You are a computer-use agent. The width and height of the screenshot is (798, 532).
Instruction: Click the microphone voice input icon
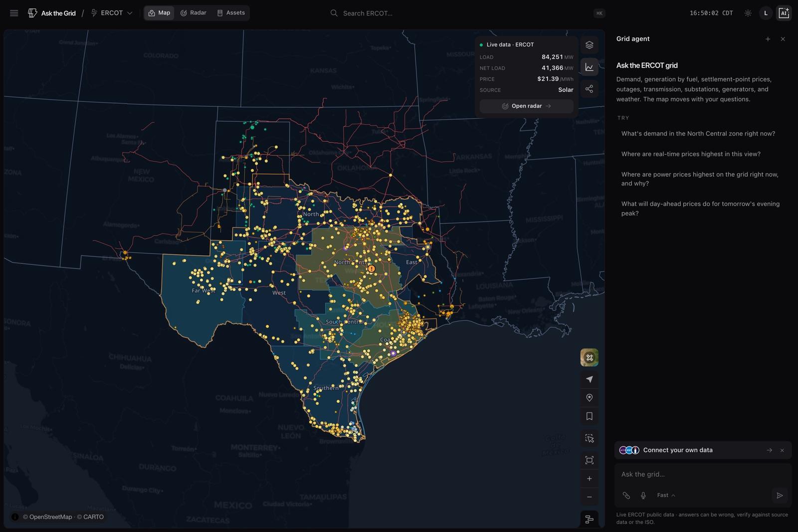[x=643, y=495]
